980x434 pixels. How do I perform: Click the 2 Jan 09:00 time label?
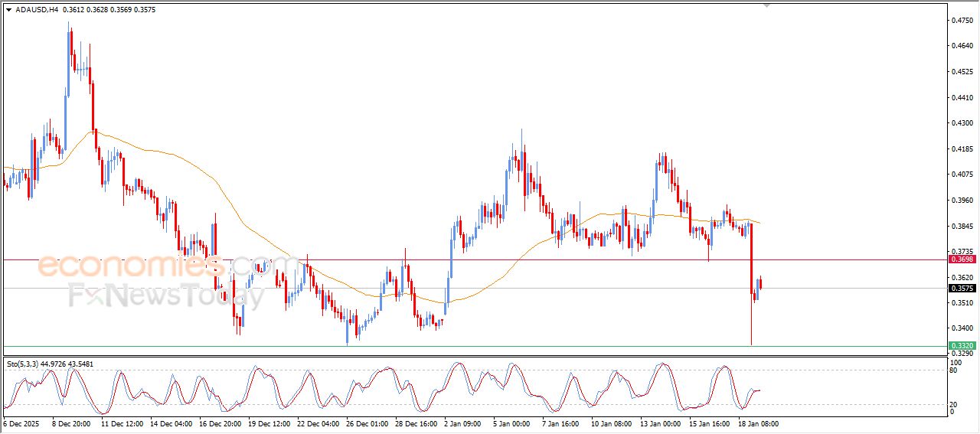462,423
